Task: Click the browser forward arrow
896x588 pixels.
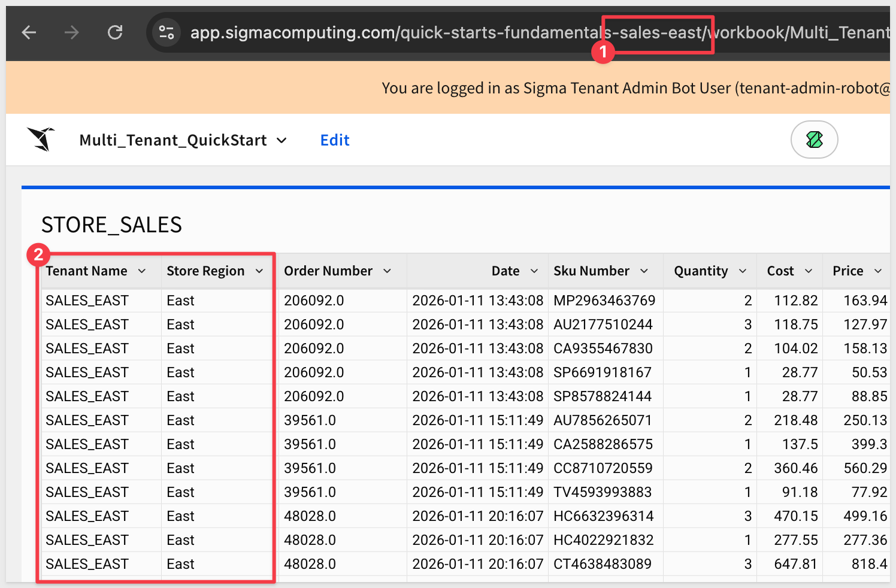Action: (72, 32)
